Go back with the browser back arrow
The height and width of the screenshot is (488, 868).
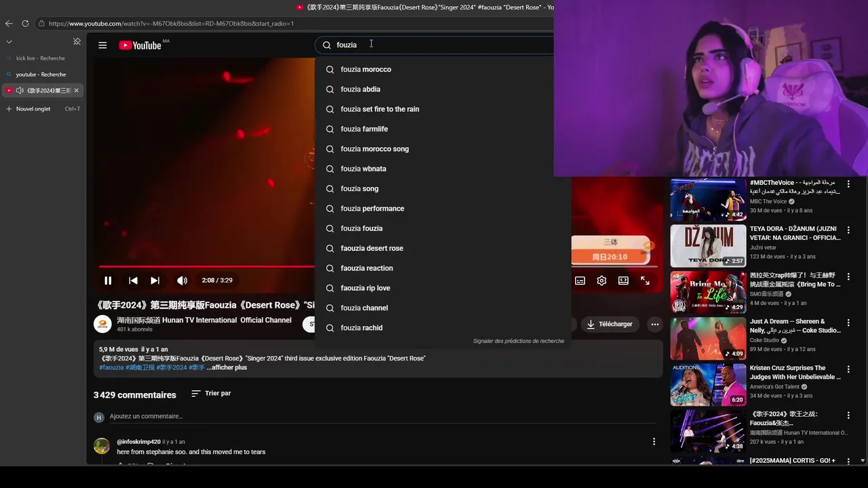click(9, 23)
